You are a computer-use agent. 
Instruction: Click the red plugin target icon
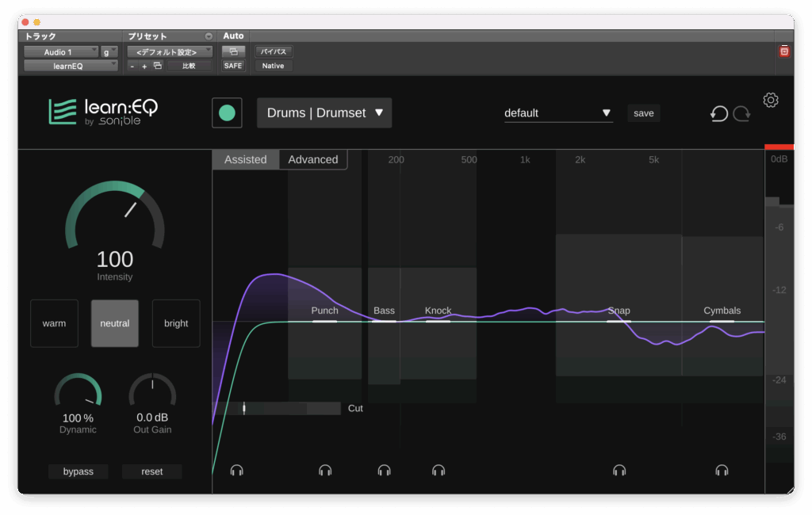click(784, 51)
